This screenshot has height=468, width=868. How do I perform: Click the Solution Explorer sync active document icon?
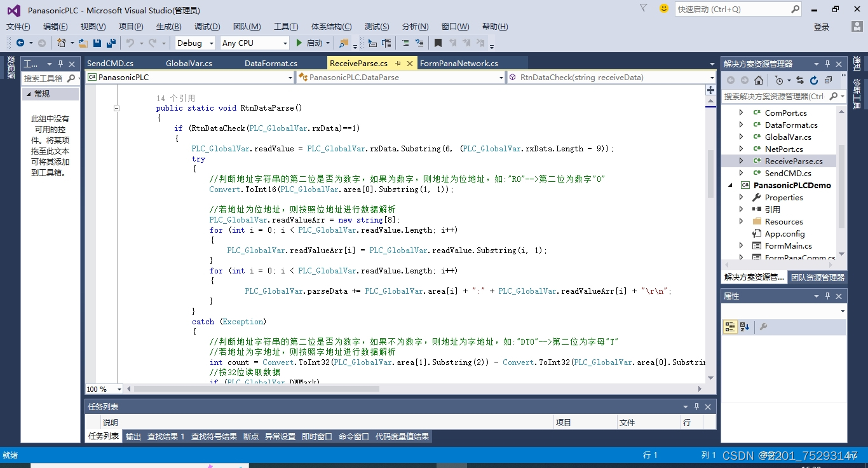[799, 80]
